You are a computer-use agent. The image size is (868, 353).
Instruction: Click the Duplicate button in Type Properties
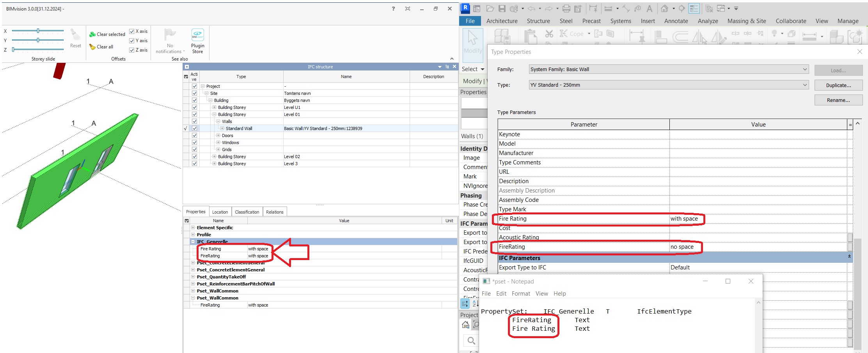point(838,85)
